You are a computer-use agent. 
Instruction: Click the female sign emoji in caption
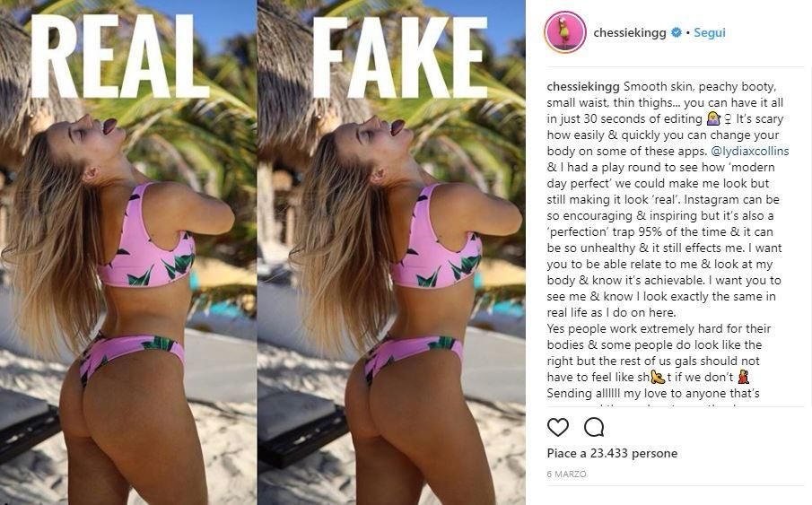pyautogui.click(x=727, y=119)
